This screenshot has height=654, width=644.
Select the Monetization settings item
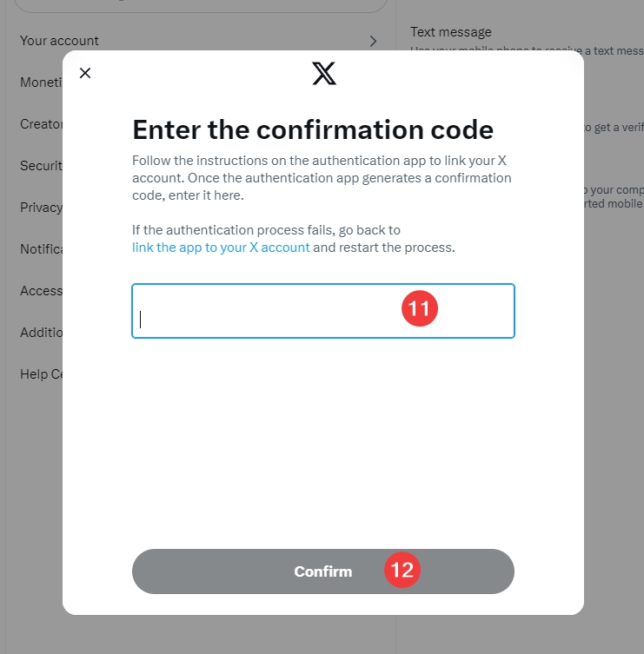(x=41, y=82)
